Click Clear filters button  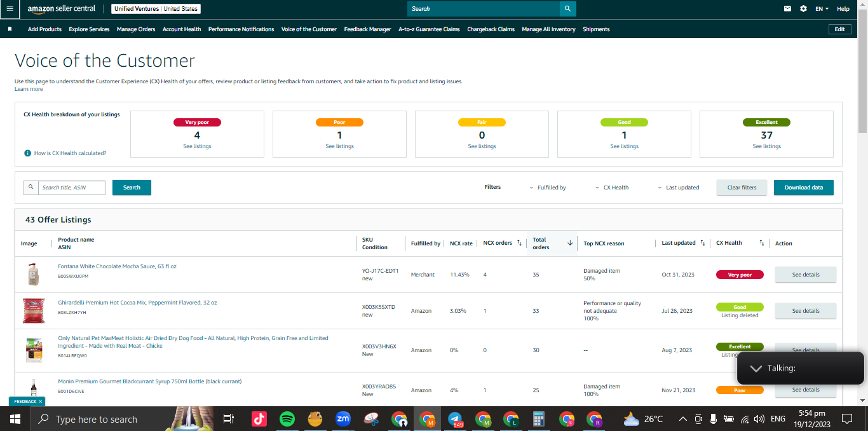click(742, 188)
